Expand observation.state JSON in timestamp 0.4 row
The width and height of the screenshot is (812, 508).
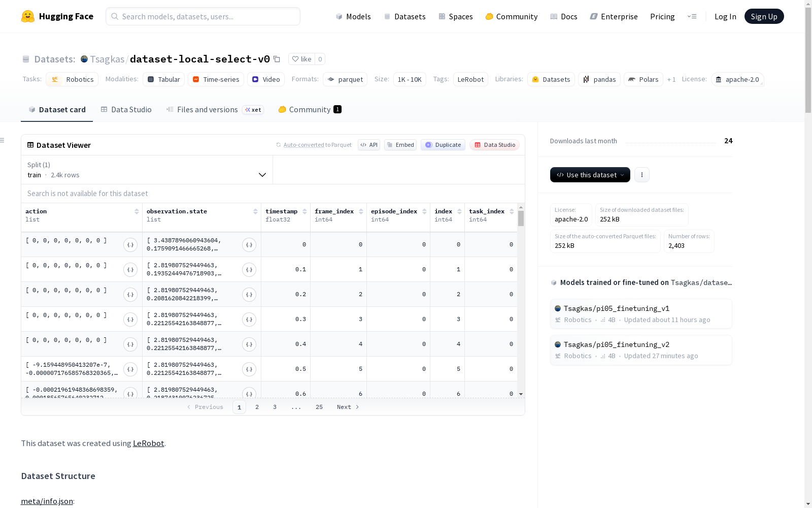(x=249, y=344)
